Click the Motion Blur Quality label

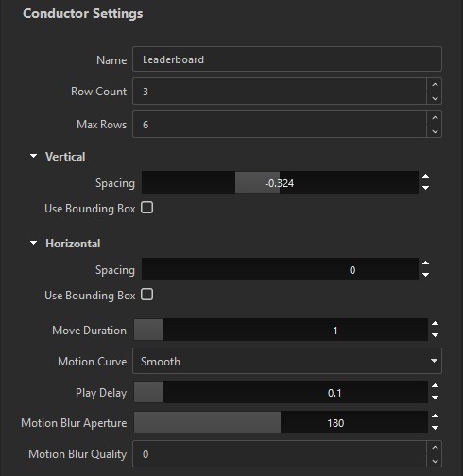point(77,454)
